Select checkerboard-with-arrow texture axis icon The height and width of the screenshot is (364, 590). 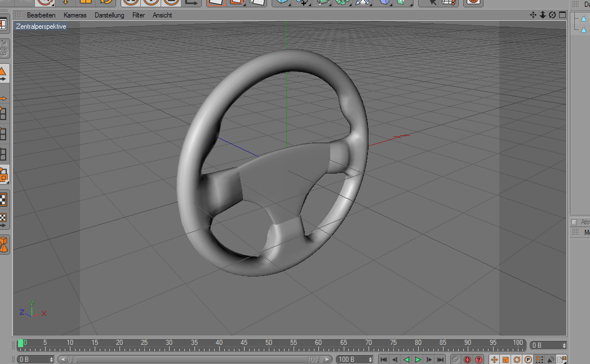coord(3,220)
